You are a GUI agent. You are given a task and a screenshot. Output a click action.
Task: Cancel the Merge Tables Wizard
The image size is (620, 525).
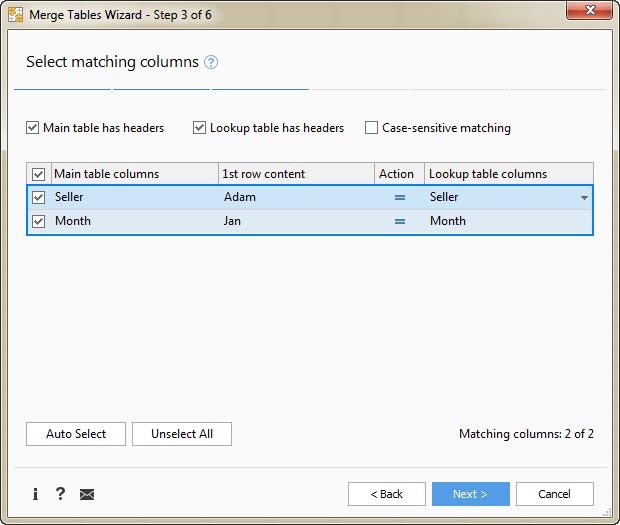[x=554, y=494]
